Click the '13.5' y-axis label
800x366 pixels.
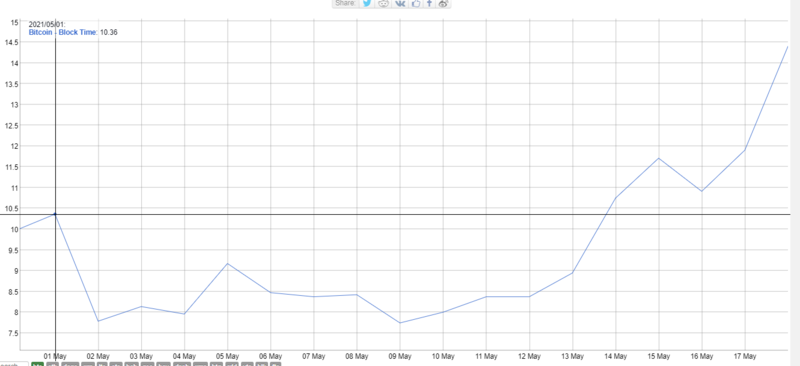[11, 84]
